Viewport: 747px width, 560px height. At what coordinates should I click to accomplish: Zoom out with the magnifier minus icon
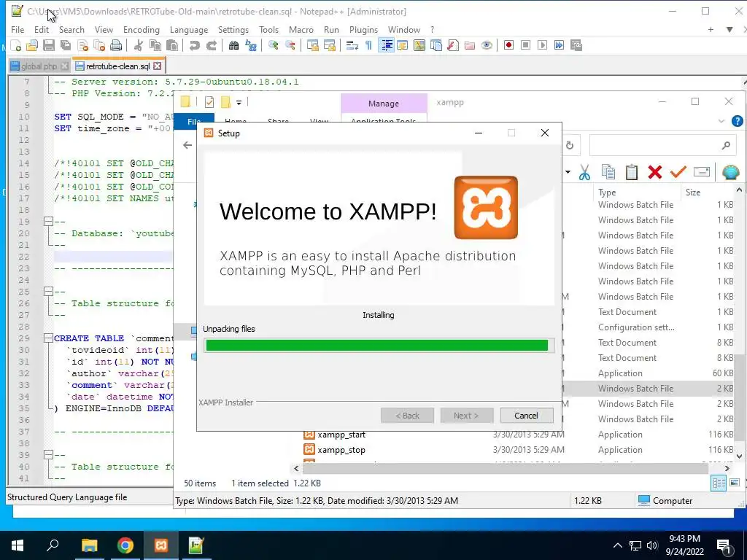point(290,45)
